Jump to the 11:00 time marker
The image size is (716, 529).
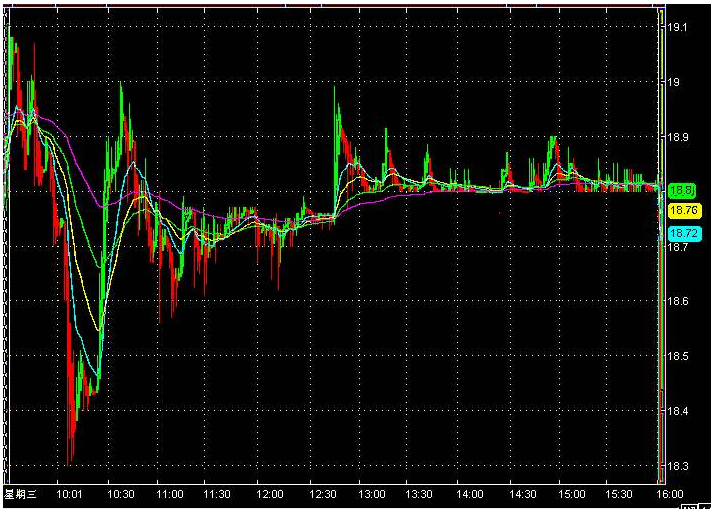tap(170, 494)
